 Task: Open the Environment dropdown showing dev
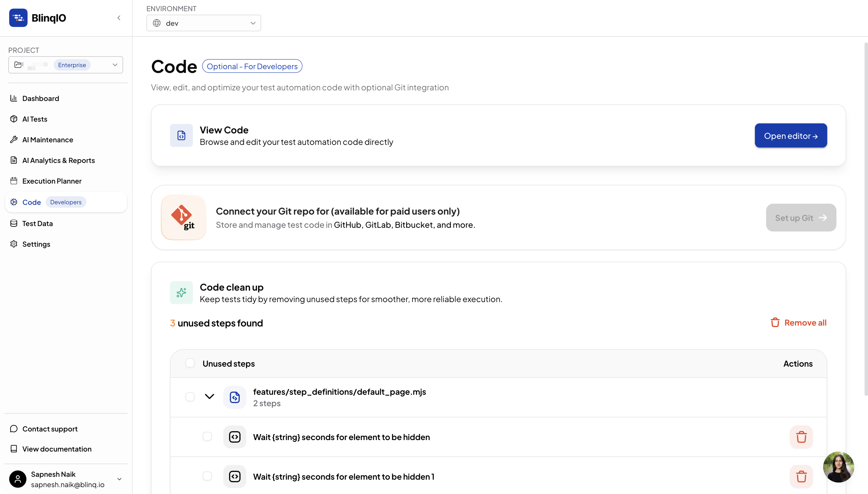[204, 23]
